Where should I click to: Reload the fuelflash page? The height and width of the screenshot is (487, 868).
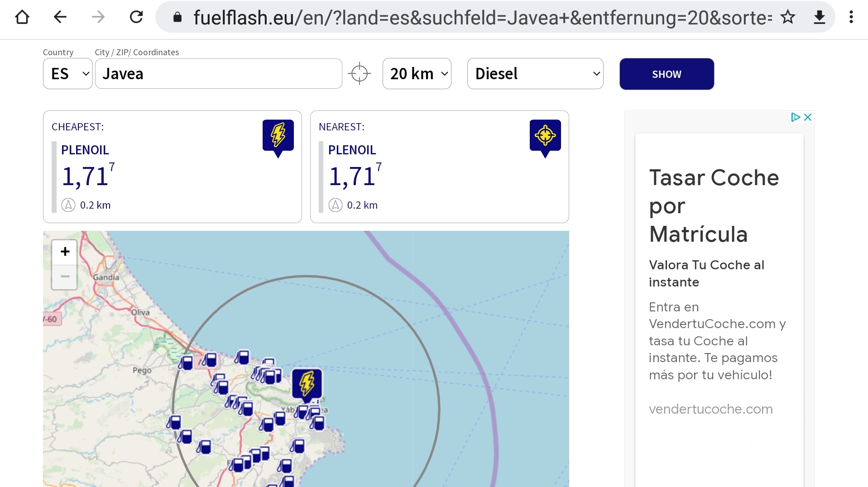pos(136,17)
